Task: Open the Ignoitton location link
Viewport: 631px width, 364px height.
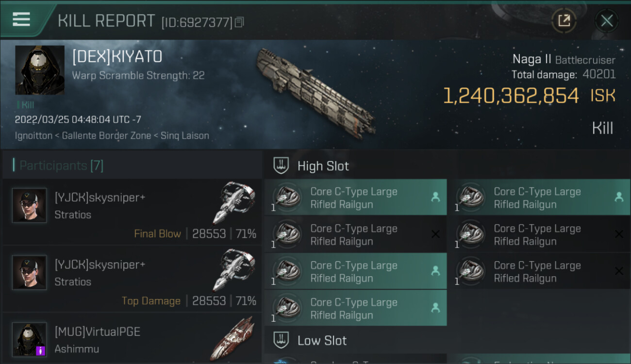Action: pos(33,136)
